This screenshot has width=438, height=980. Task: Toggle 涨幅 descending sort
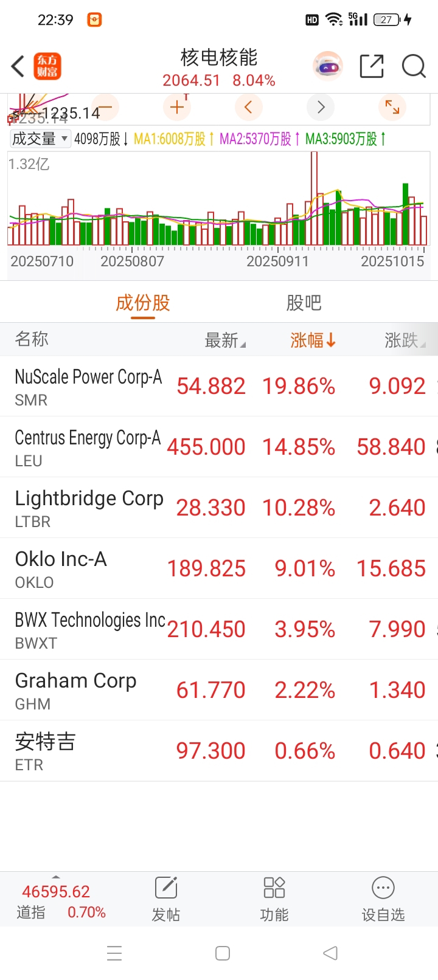point(313,340)
